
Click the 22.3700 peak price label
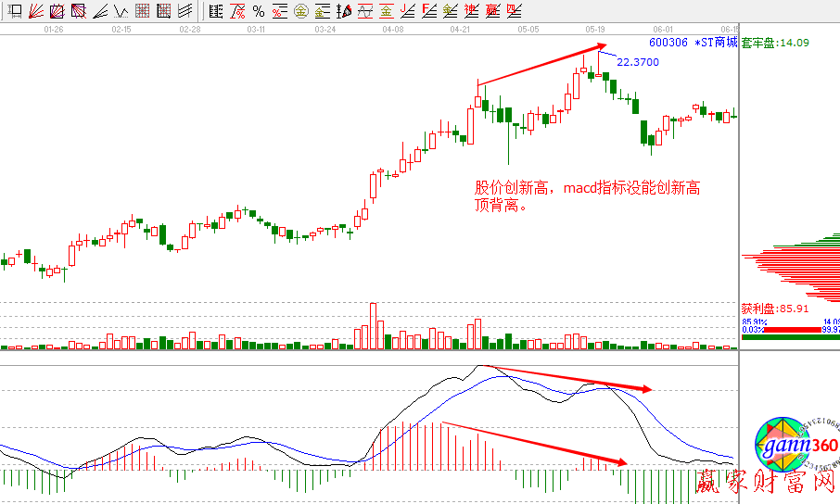638,62
